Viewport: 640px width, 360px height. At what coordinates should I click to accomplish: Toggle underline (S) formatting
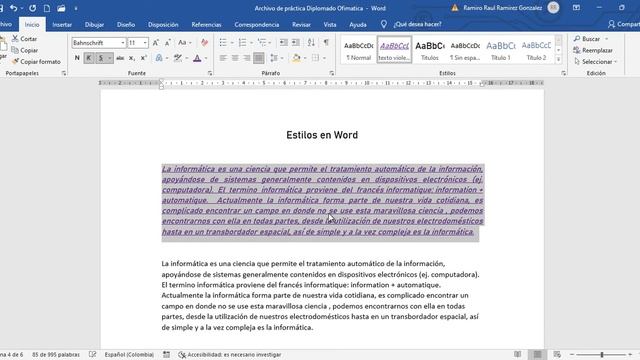click(x=100, y=58)
